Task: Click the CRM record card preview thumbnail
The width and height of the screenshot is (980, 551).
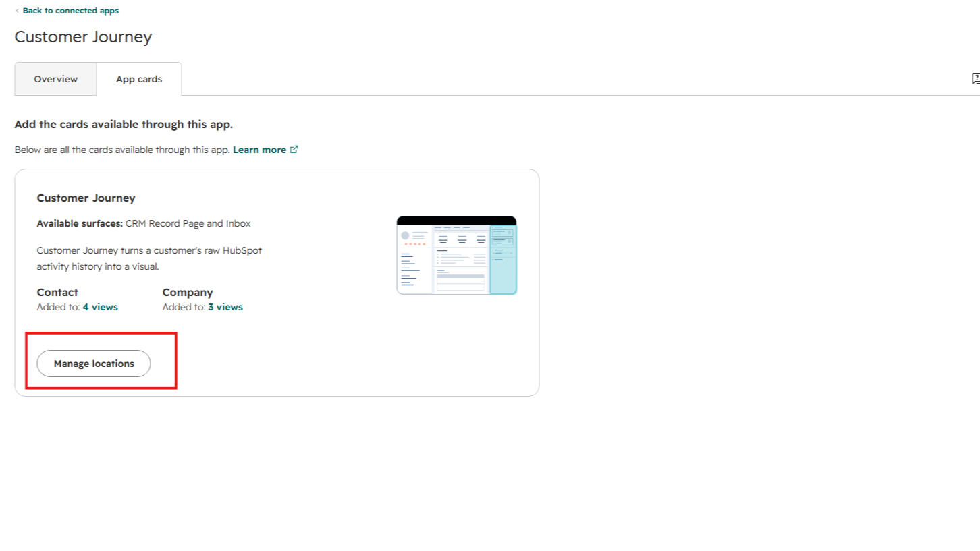Action: [x=457, y=256]
